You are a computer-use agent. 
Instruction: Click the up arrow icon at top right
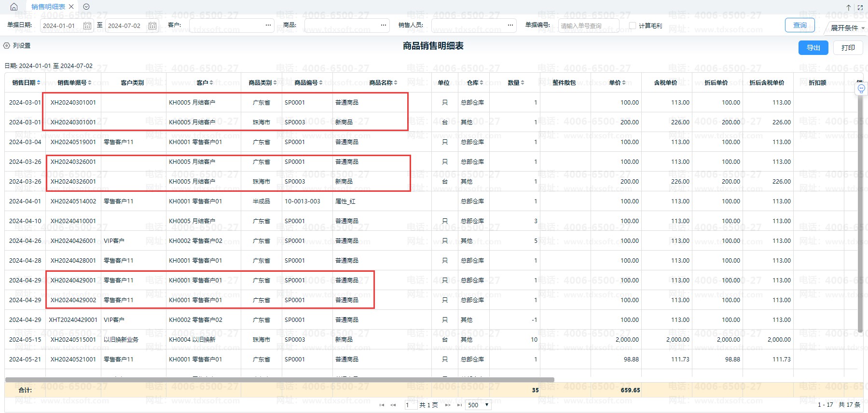[849, 7]
